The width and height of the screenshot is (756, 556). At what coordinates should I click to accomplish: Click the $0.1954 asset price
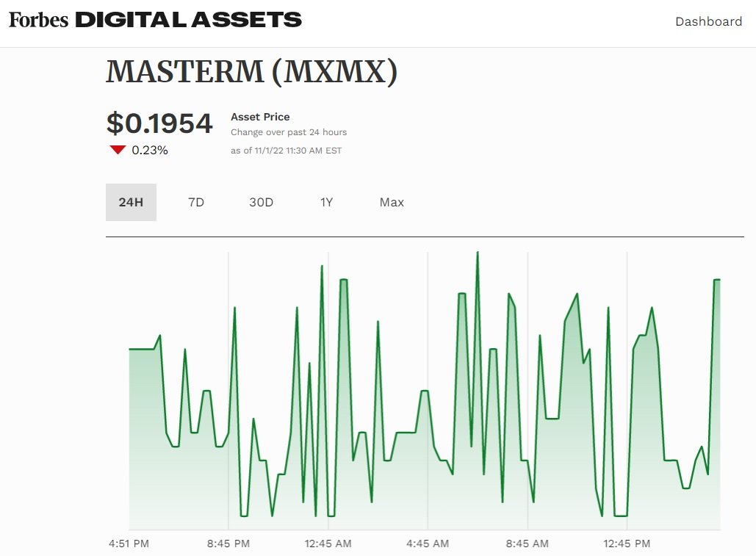[x=159, y=123]
